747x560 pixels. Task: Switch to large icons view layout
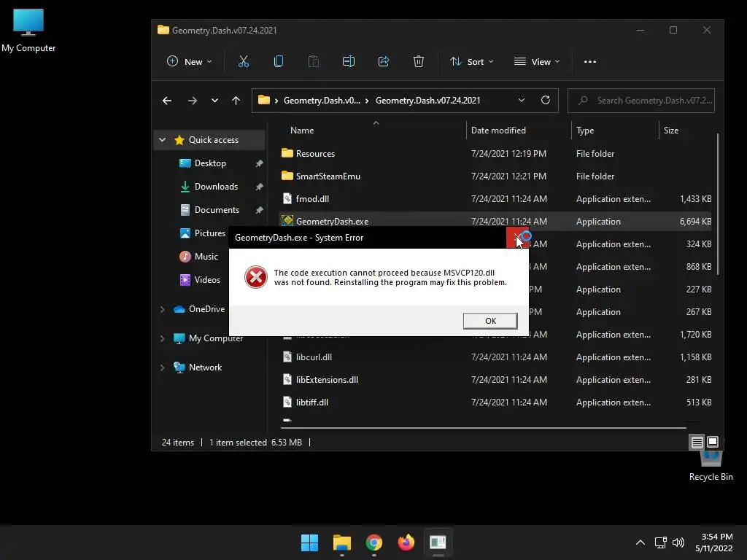tap(713, 442)
